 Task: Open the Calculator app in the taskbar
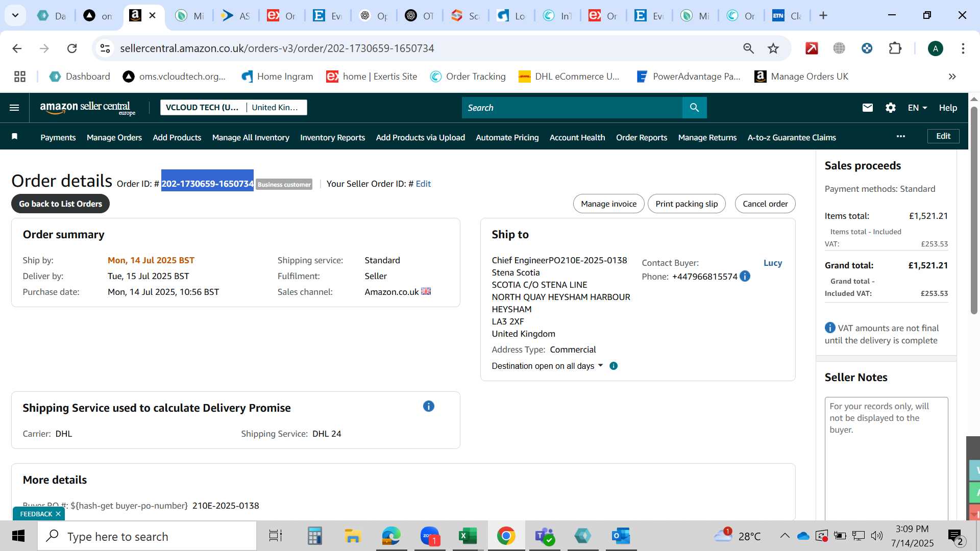[314, 536]
